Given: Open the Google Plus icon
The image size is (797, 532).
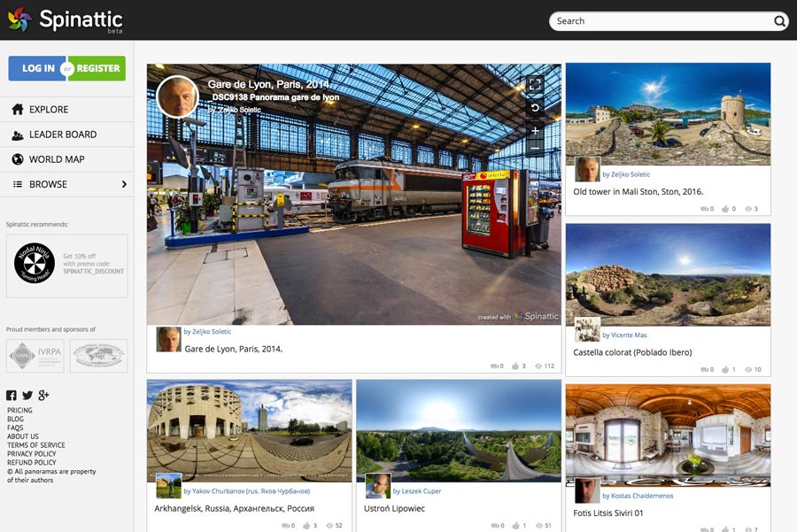Looking at the screenshot, I should [x=43, y=396].
